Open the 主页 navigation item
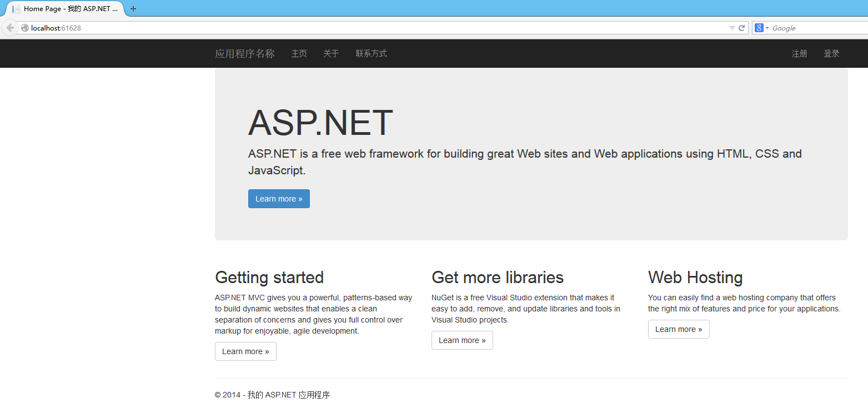Screen dimensions: 868x418 299,54
